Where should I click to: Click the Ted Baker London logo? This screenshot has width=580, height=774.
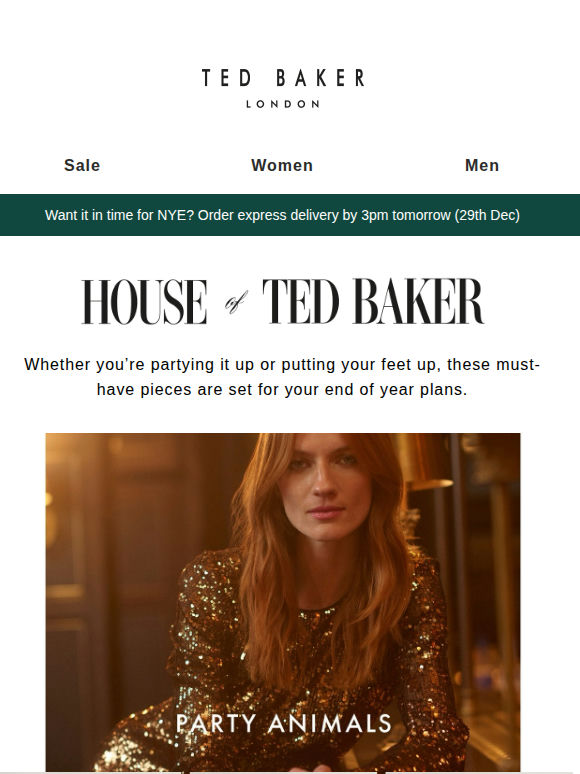(283, 88)
